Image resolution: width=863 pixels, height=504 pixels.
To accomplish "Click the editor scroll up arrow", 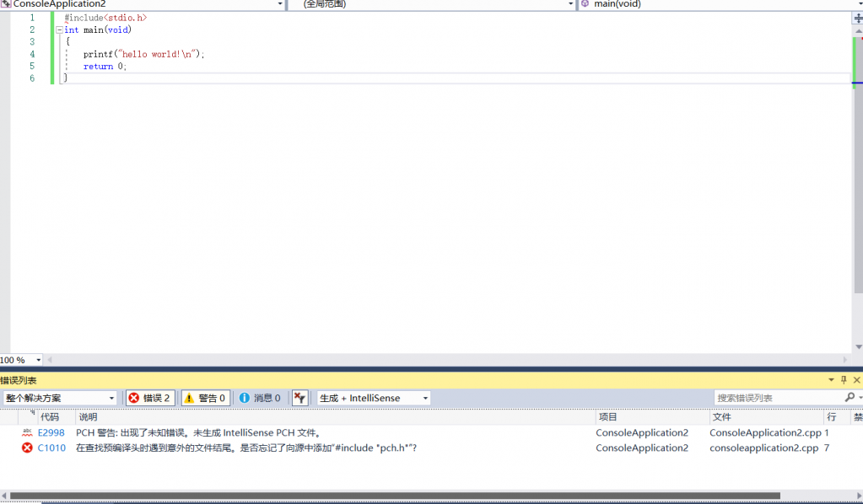I will coord(858,32).
